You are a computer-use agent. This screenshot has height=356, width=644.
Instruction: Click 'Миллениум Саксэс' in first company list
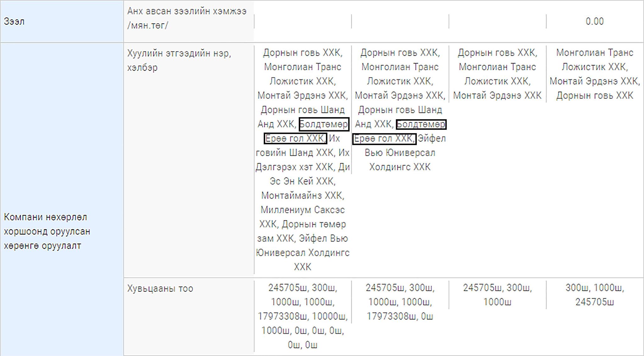point(303,210)
